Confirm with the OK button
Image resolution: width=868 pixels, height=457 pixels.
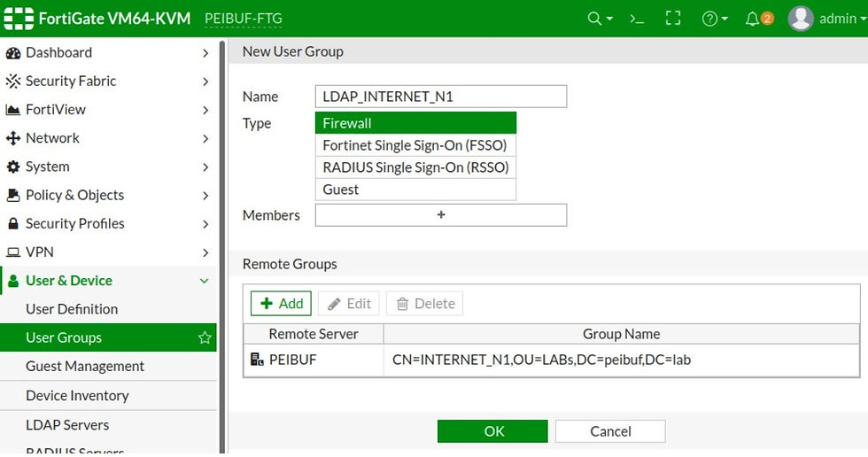click(492, 431)
